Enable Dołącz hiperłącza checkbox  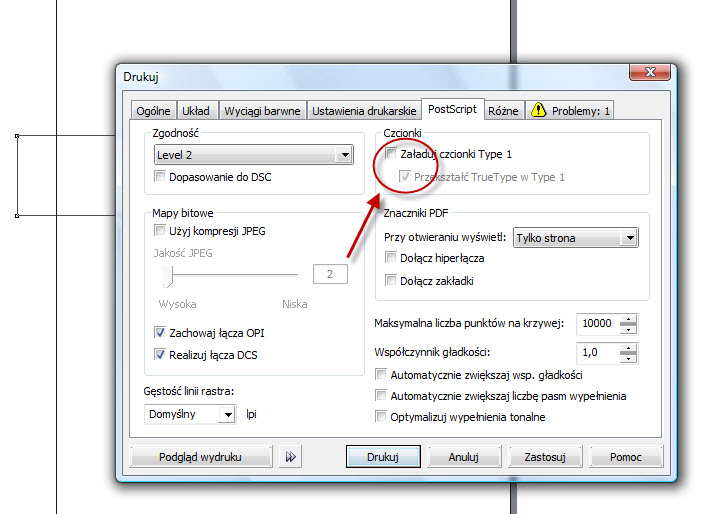(392, 258)
